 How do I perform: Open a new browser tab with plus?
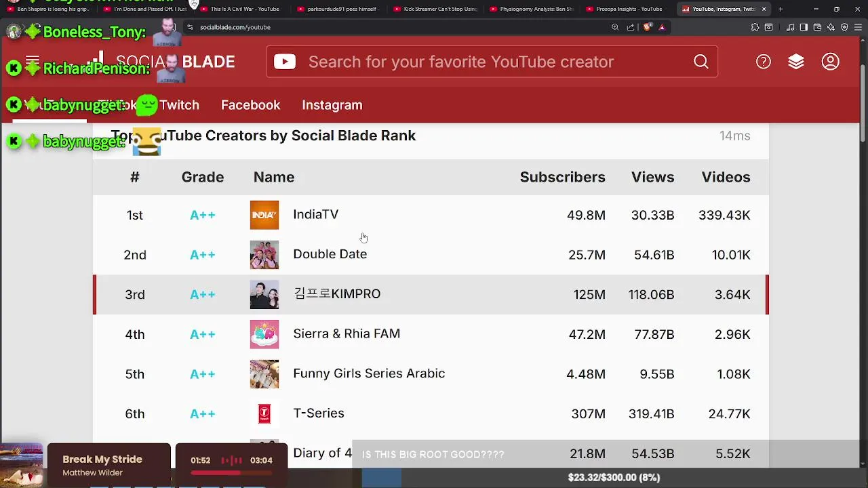(x=781, y=9)
